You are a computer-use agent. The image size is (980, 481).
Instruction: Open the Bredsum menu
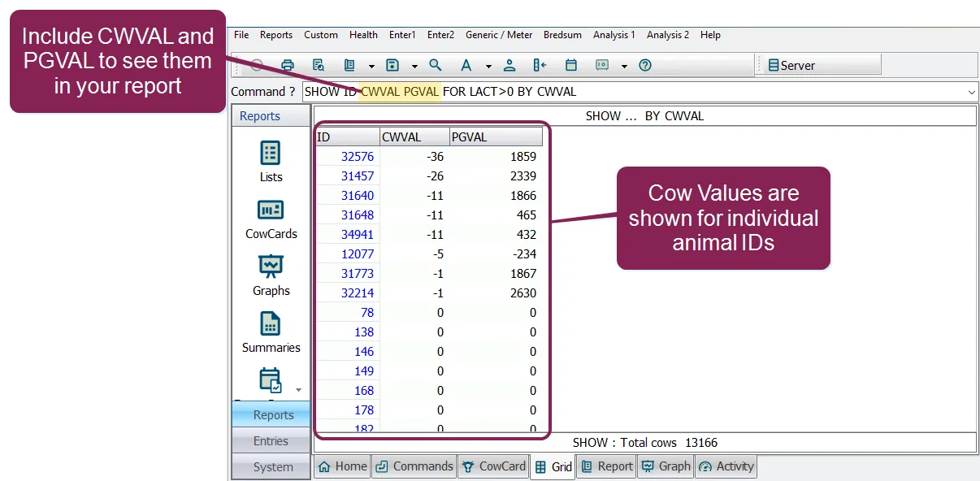tap(562, 35)
